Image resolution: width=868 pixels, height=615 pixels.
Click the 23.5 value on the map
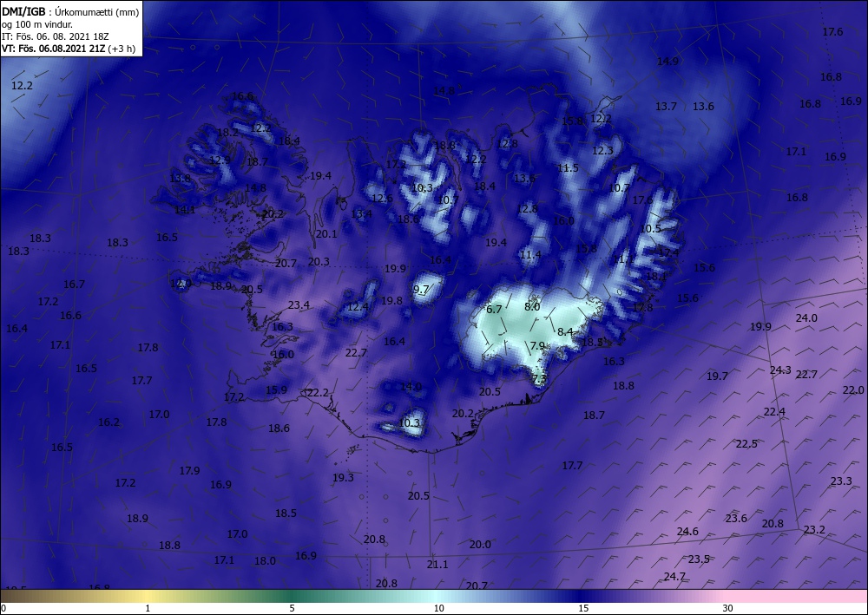(x=699, y=559)
